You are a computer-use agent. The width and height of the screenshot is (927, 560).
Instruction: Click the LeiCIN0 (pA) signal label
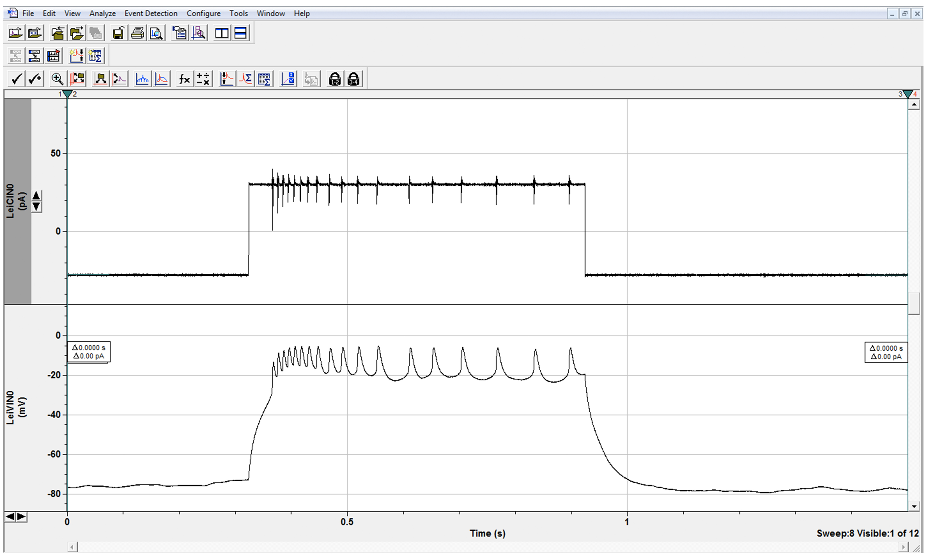[16, 201]
